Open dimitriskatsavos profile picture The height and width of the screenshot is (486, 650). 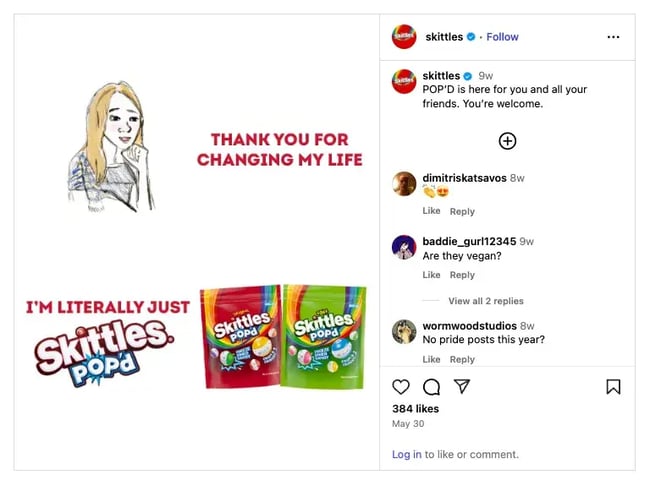tap(404, 184)
